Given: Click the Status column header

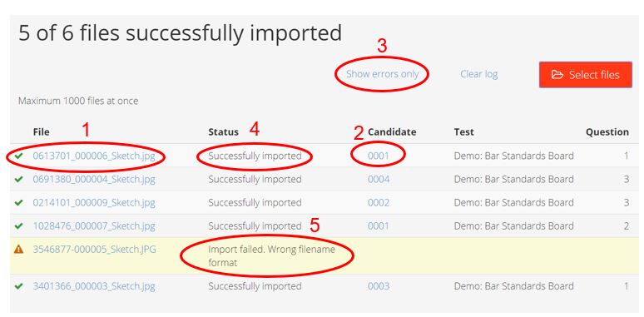Looking at the screenshot, I should point(223,132).
